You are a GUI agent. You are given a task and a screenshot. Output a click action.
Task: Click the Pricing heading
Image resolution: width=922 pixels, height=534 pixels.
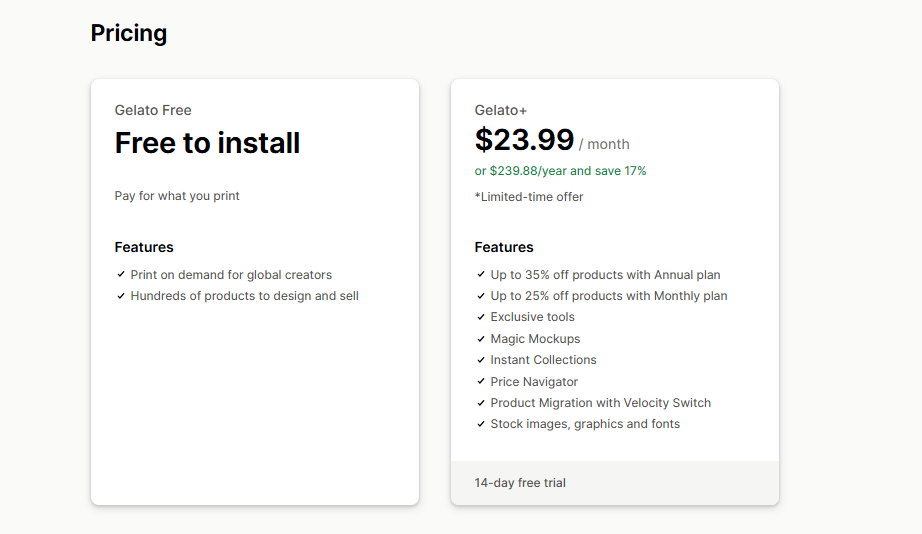(x=129, y=34)
